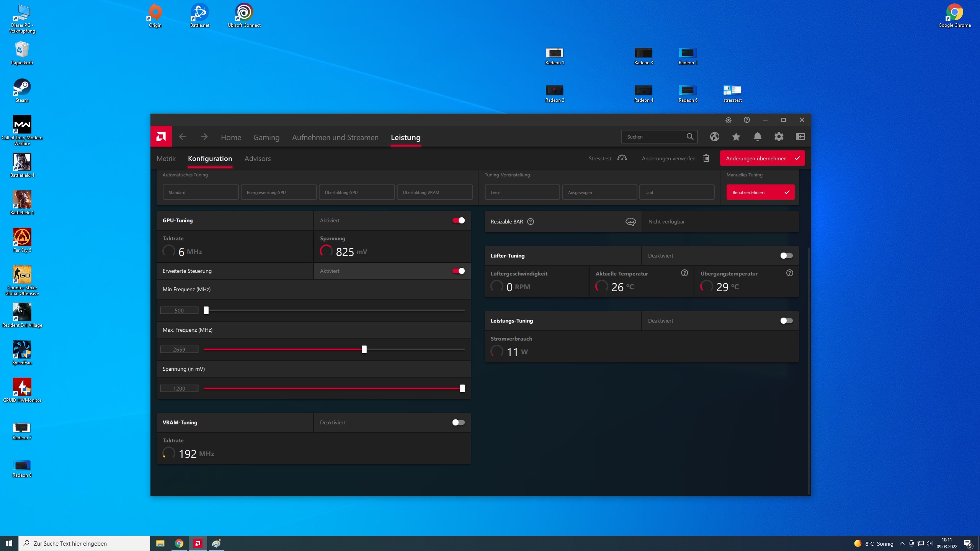980x551 pixels.
Task: Click the bug report icon in title bar
Action: [x=728, y=120]
